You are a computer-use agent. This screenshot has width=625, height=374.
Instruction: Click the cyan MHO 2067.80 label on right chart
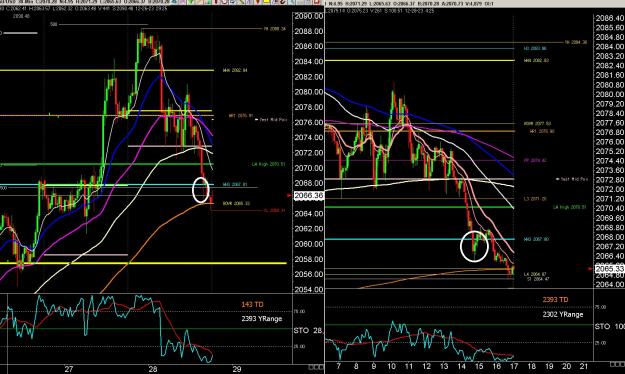[x=536, y=239]
